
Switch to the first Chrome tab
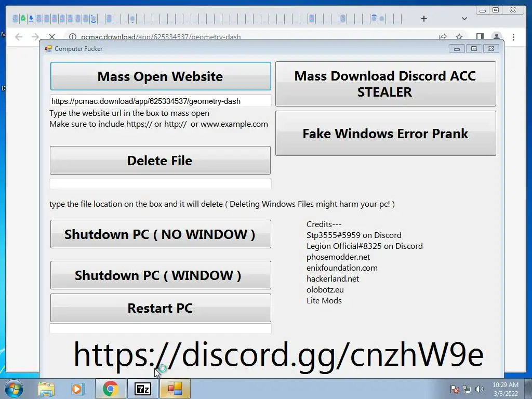coord(15,18)
